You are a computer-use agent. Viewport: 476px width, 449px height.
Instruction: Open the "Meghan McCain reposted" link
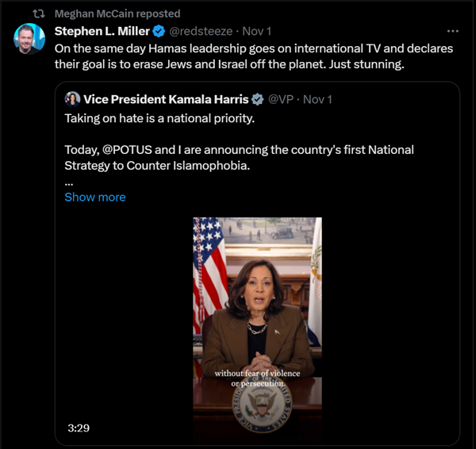point(117,13)
